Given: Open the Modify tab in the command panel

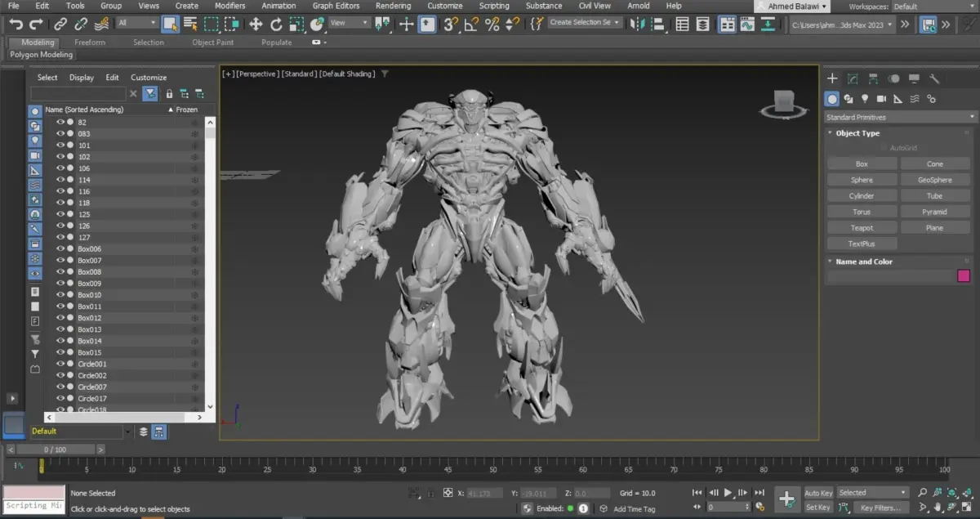Looking at the screenshot, I should [853, 78].
